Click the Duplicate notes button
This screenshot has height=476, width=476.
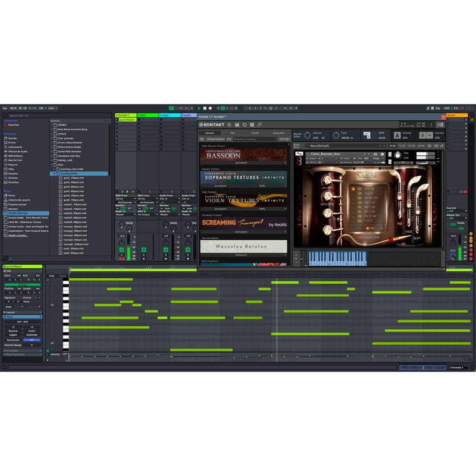[32, 334]
